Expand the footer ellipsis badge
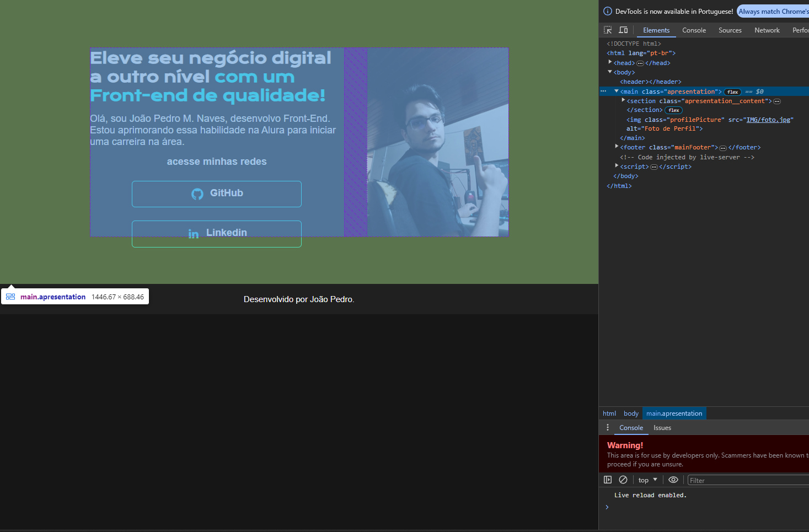Screen dimensions: 809x532 [x=723, y=148]
